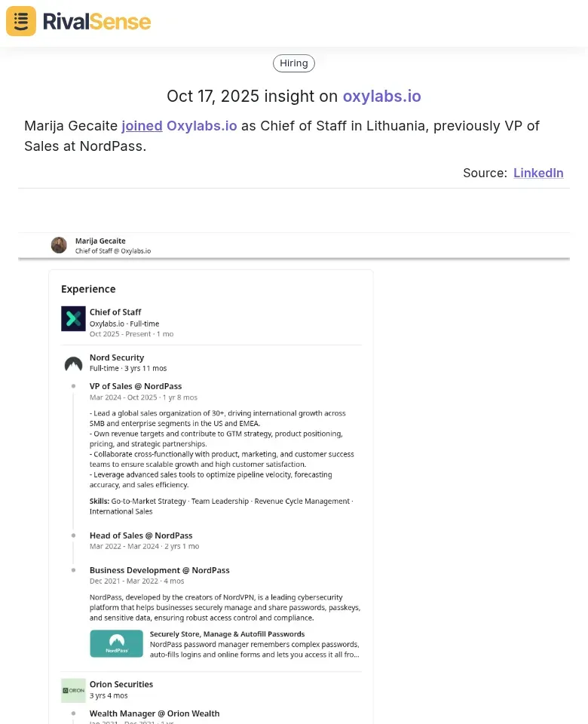Click the Orion Securities company name
Screen dimensions: 588x724
(x=121, y=684)
